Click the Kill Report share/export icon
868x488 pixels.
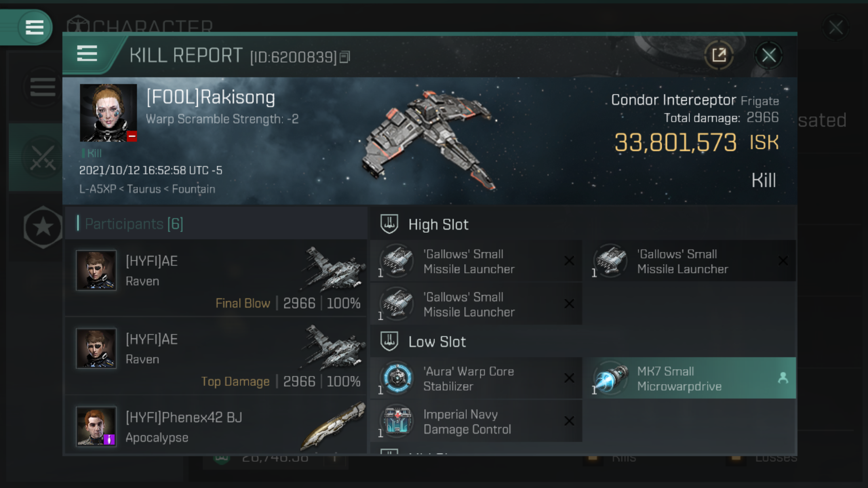pos(719,56)
